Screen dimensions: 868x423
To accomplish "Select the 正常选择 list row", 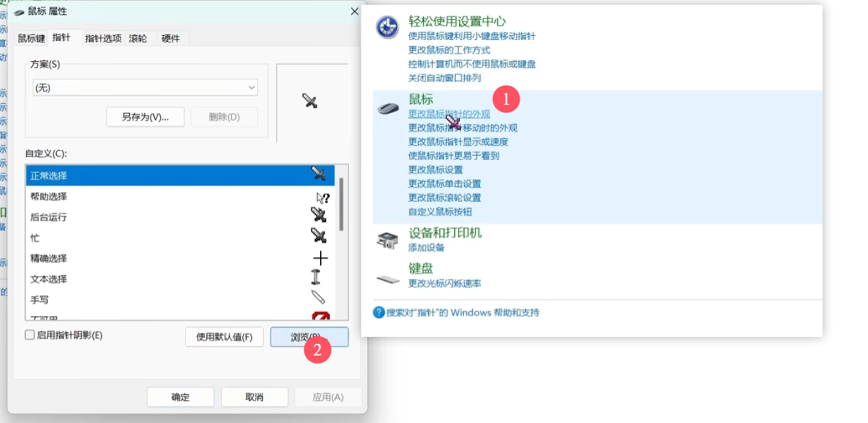I will [x=180, y=176].
